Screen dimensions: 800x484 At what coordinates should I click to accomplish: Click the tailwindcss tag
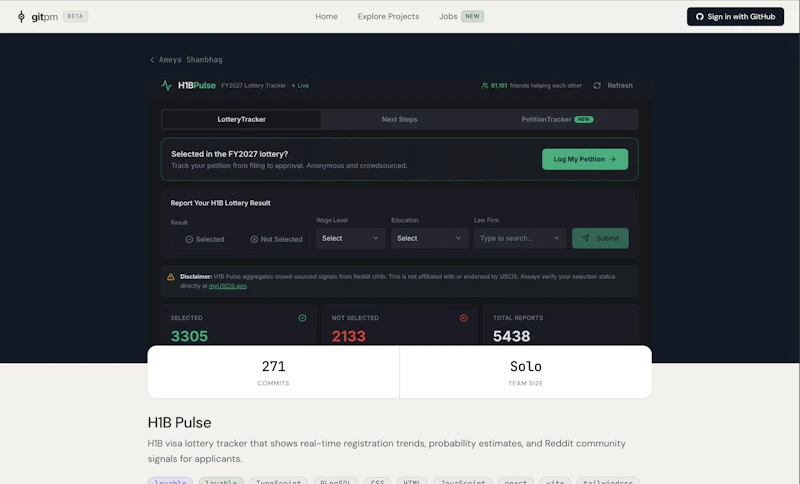point(608,481)
